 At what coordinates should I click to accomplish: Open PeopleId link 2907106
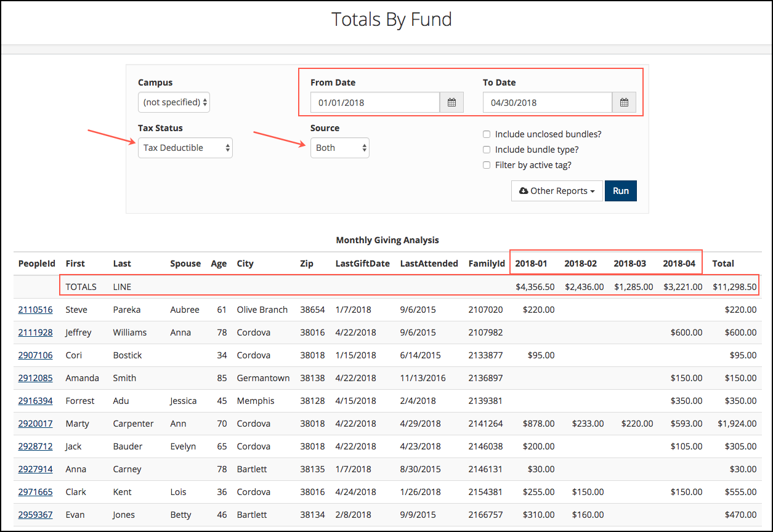pos(35,355)
